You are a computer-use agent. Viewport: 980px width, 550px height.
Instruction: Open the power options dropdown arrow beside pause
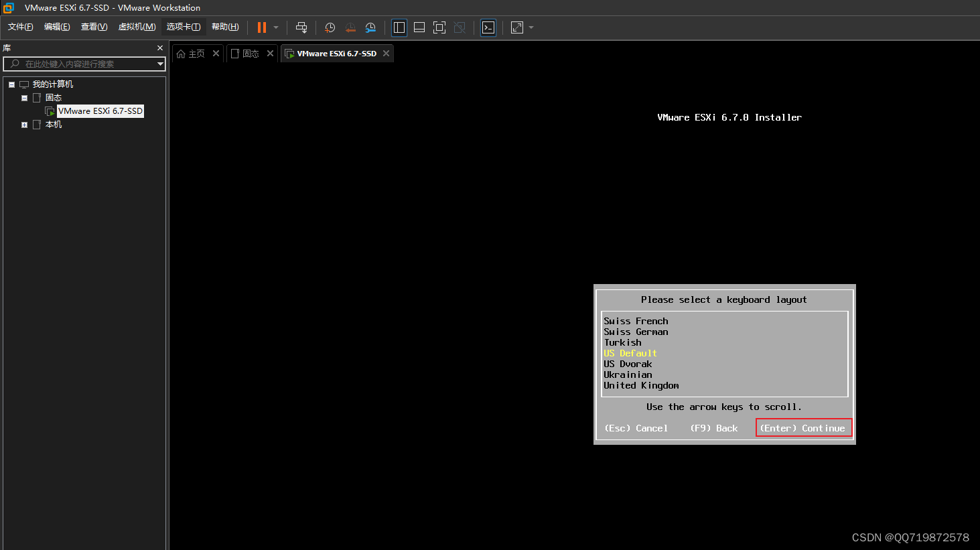pyautogui.click(x=276, y=27)
